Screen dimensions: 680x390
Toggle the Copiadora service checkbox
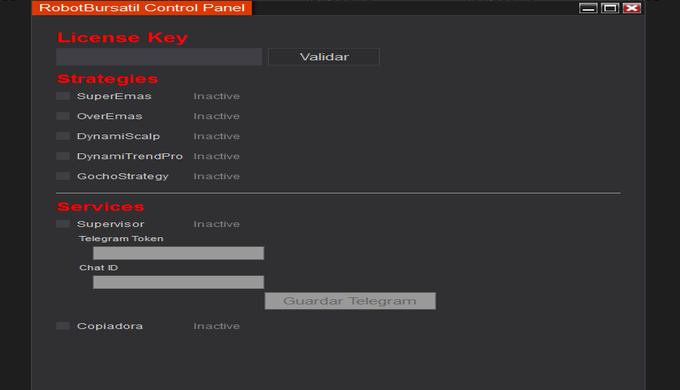tap(63, 326)
